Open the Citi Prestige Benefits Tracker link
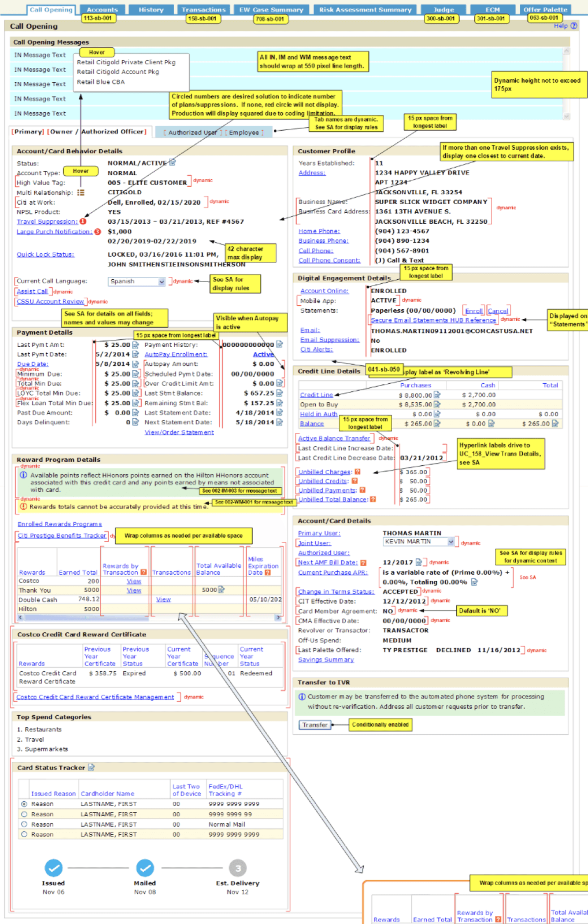 click(x=62, y=535)
